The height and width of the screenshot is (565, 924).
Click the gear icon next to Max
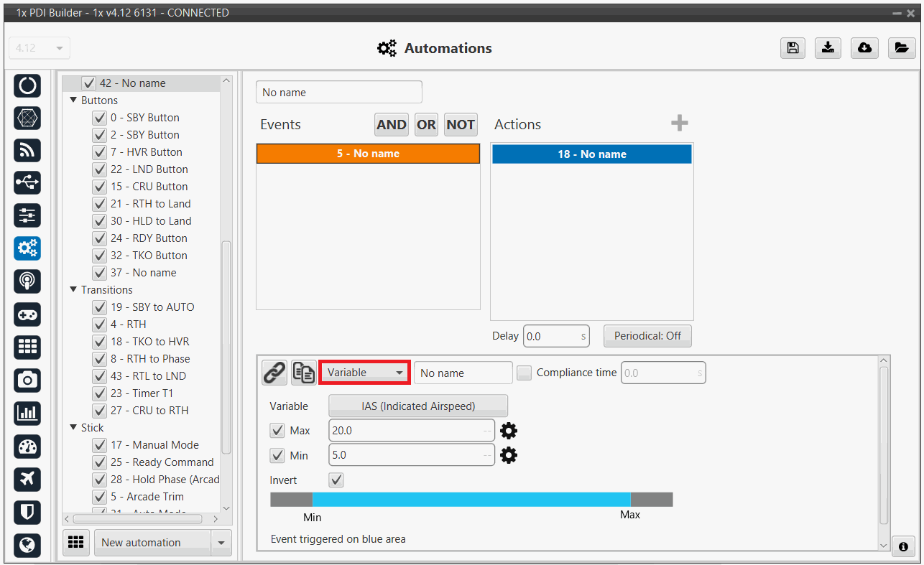(509, 431)
